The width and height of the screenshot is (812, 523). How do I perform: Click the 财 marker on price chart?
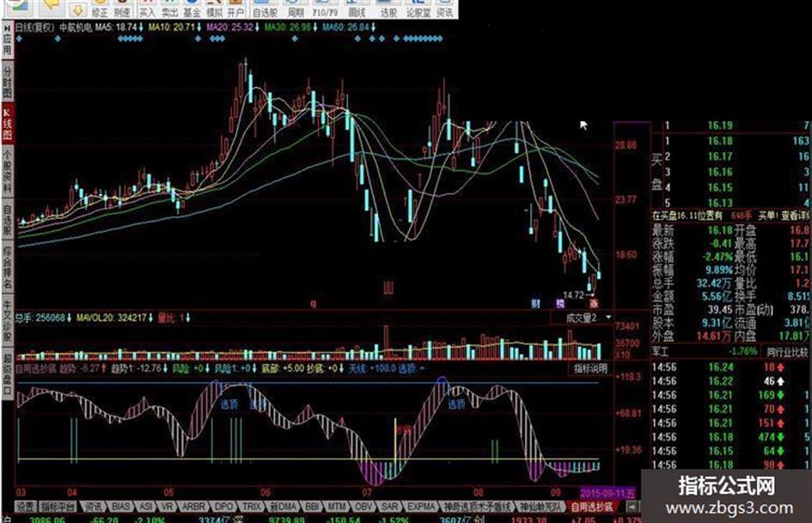[x=536, y=303]
